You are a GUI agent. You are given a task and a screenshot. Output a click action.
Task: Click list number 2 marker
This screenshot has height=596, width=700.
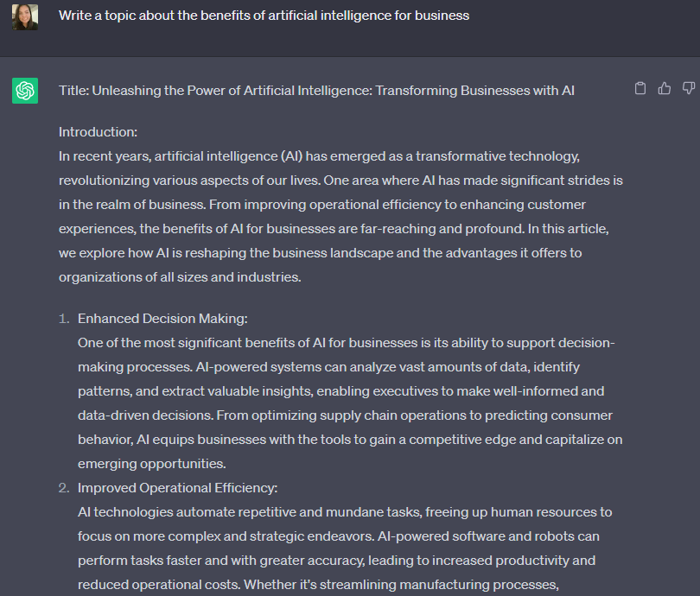[x=64, y=488]
